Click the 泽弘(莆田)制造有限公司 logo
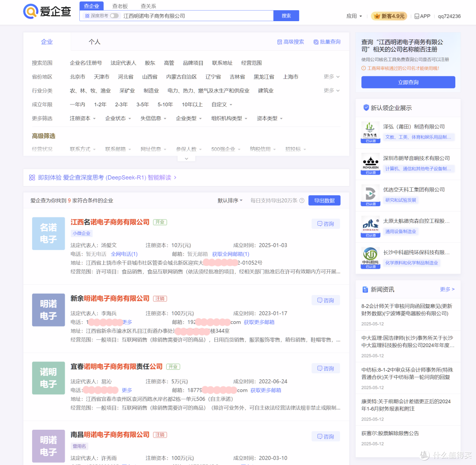Viewport: 476px width, 465px height. coord(370,132)
